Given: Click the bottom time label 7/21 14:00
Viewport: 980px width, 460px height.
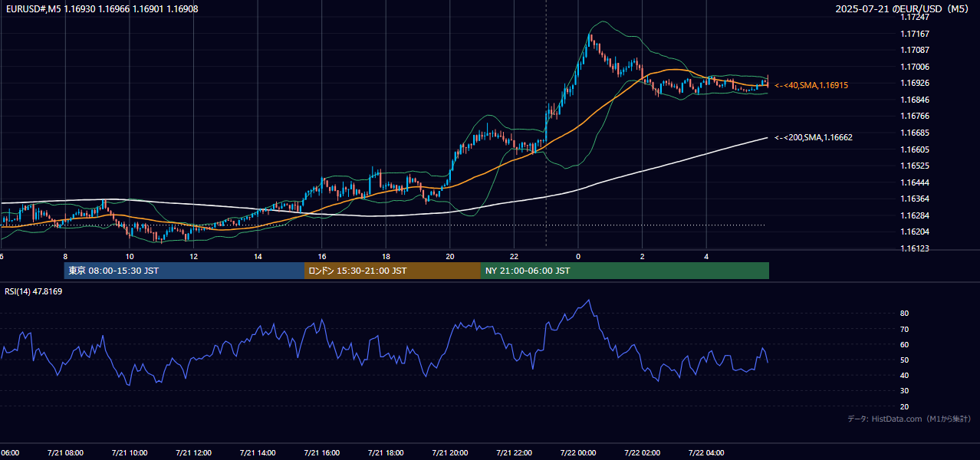Looking at the screenshot, I should (x=258, y=452).
